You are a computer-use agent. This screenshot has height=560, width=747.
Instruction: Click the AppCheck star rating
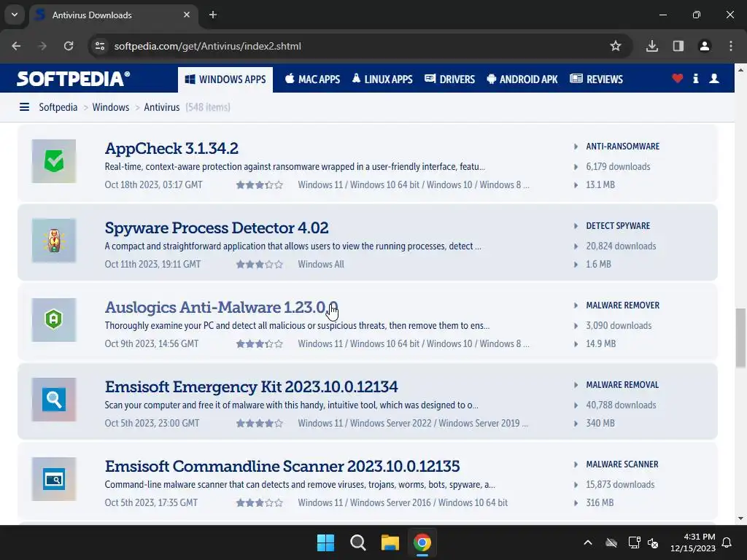pyautogui.click(x=260, y=184)
